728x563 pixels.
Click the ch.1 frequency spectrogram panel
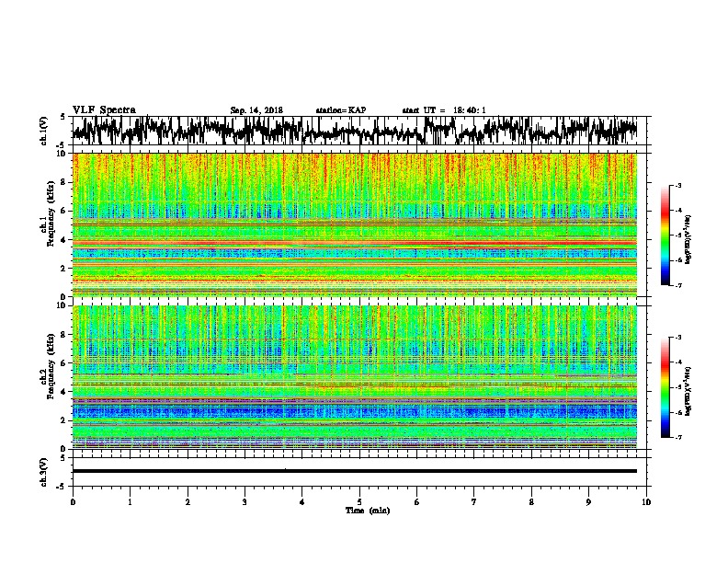pyautogui.click(x=355, y=224)
